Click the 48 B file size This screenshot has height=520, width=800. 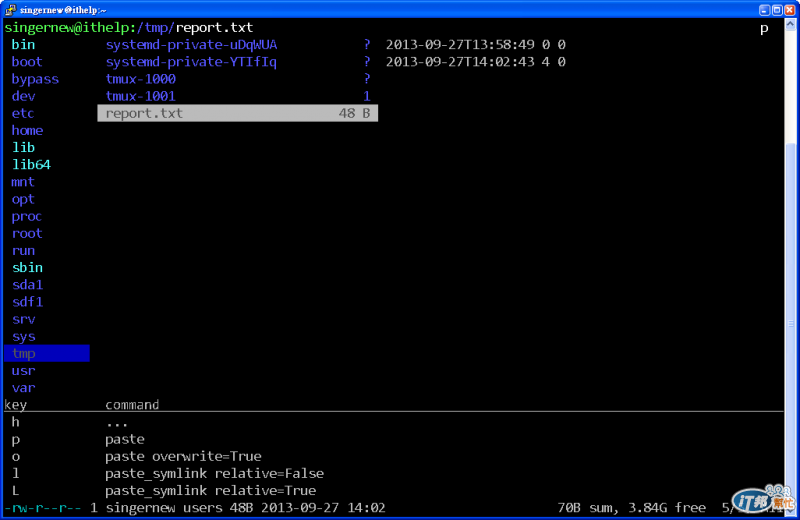(x=354, y=113)
